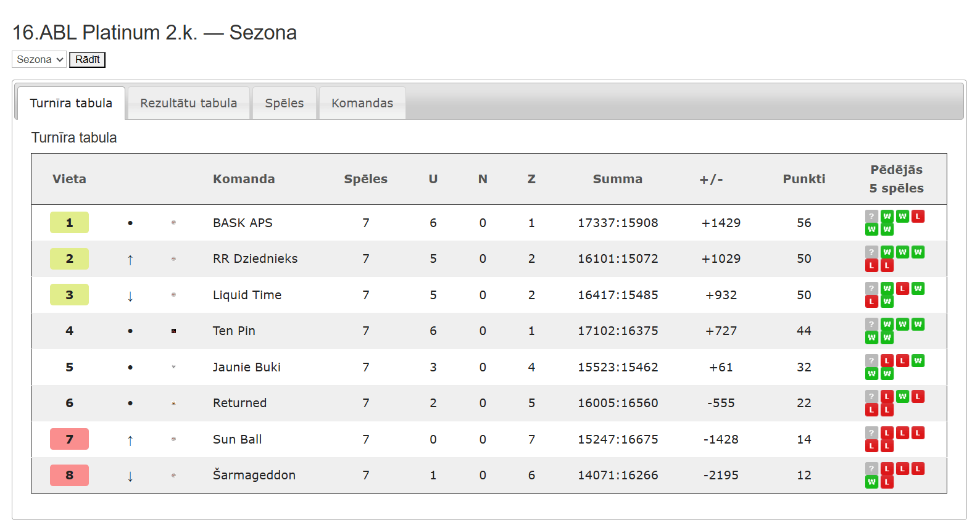Open the Komandas tab

(x=362, y=103)
